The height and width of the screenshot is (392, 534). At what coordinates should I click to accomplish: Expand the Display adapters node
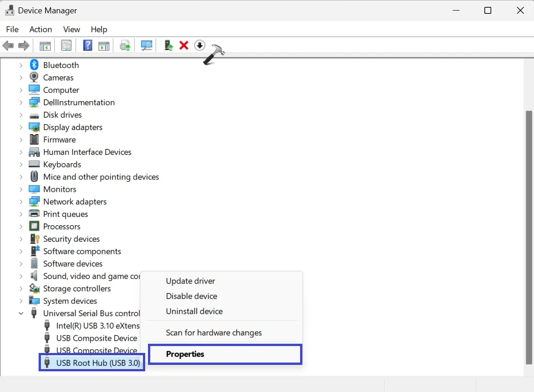click(x=21, y=127)
